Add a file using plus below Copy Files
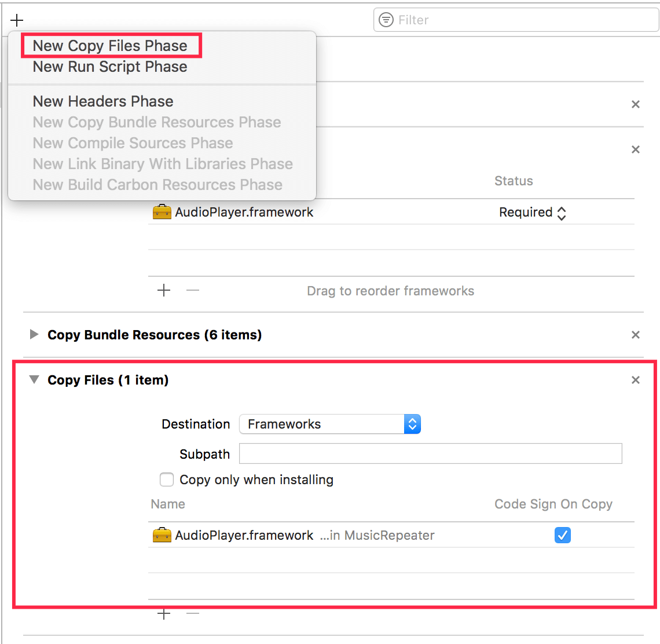Viewport: 660px width, 644px height. [x=164, y=614]
